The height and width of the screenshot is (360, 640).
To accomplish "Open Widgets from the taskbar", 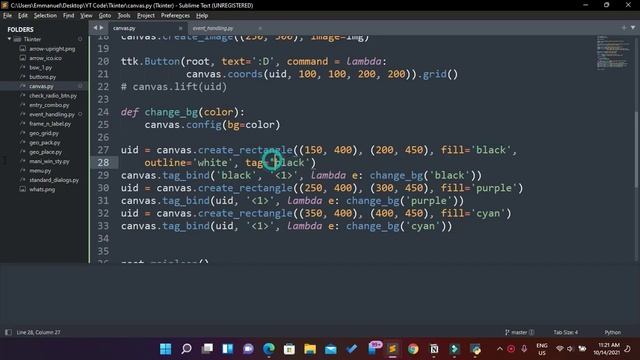I will pos(228,349).
